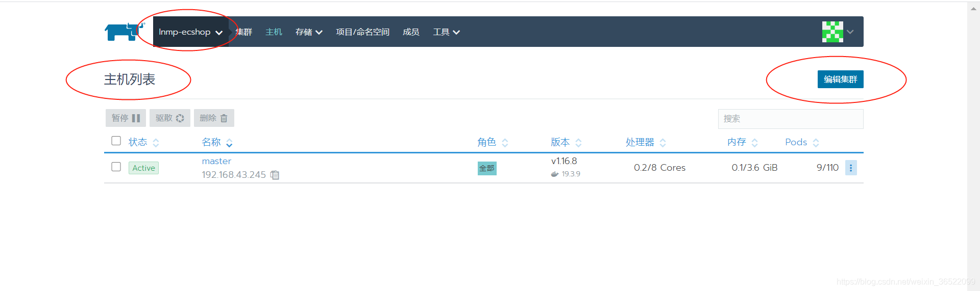The height and width of the screenshot is (291, 980).
Task: Click the user avatar icon
Action: point(832,32)
